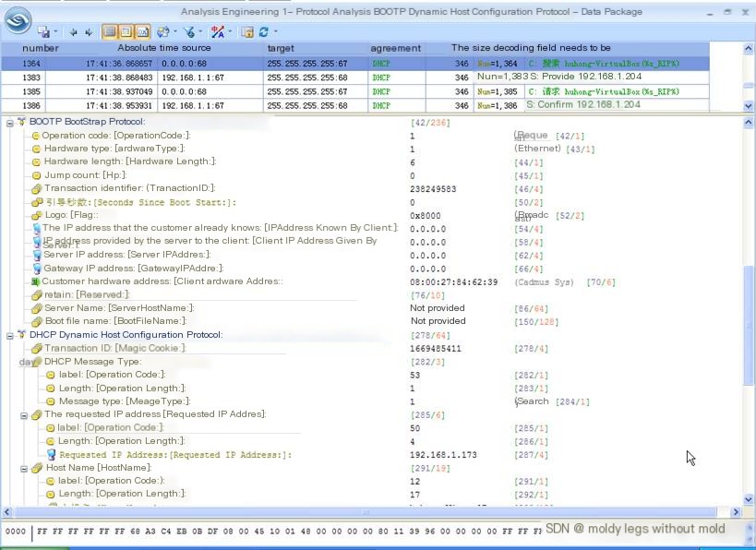The width and height of the screenshot is (756, 550).
Task: Collapse the Host Name node
Action: click(24, 469)
